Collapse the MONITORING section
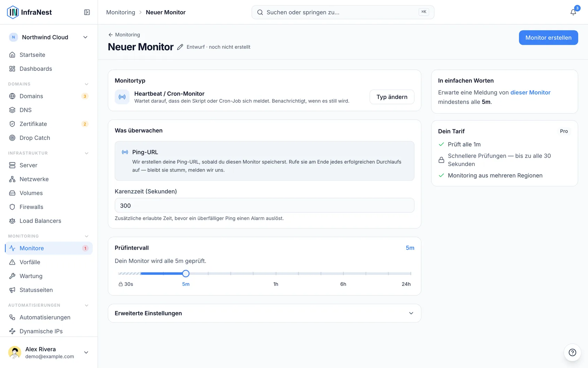The image size is (588, 368). 86,236
